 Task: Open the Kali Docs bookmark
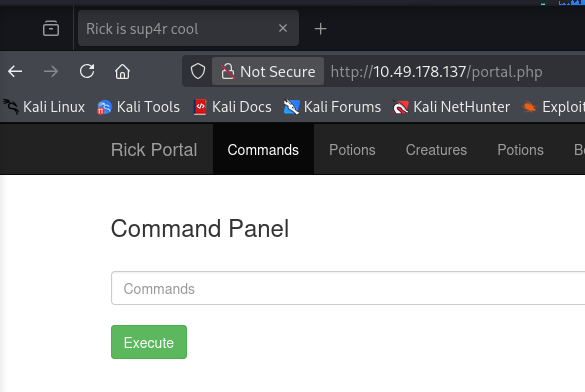(233, 107)
